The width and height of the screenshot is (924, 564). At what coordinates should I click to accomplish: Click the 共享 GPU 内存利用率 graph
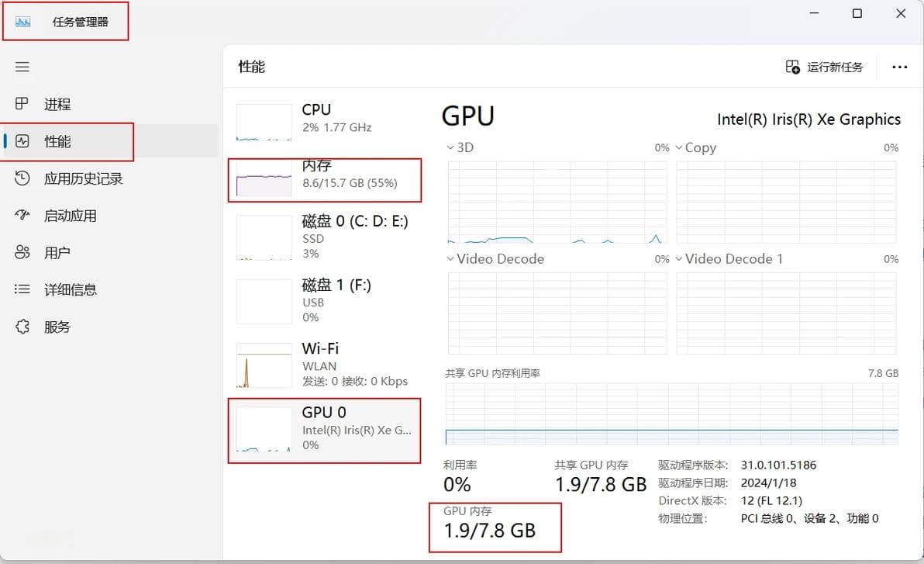coord(671,415)
